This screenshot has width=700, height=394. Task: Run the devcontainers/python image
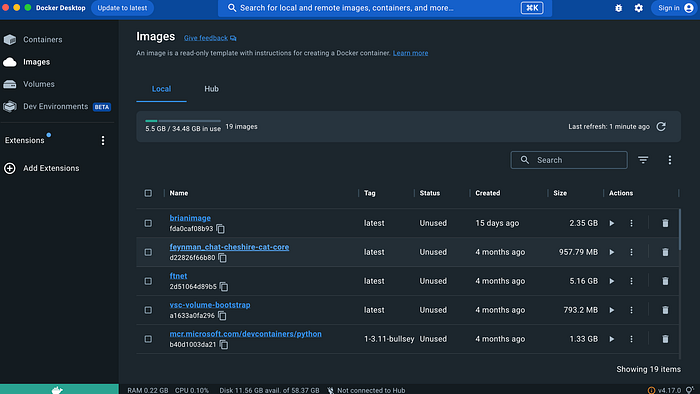[x=612, y=339]
